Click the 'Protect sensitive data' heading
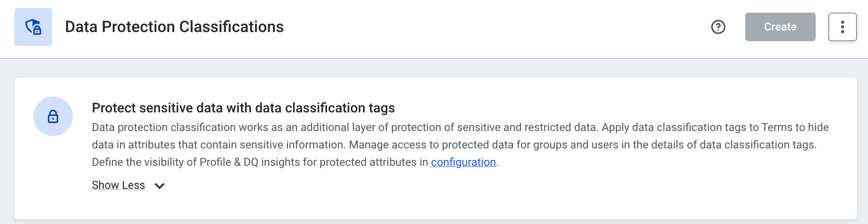 (243, 108)
